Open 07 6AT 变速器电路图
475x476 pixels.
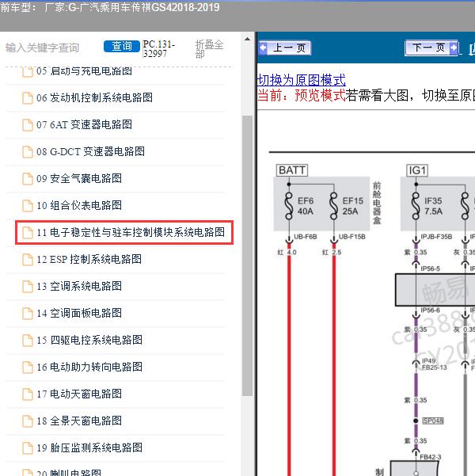[x=85, y=125]
